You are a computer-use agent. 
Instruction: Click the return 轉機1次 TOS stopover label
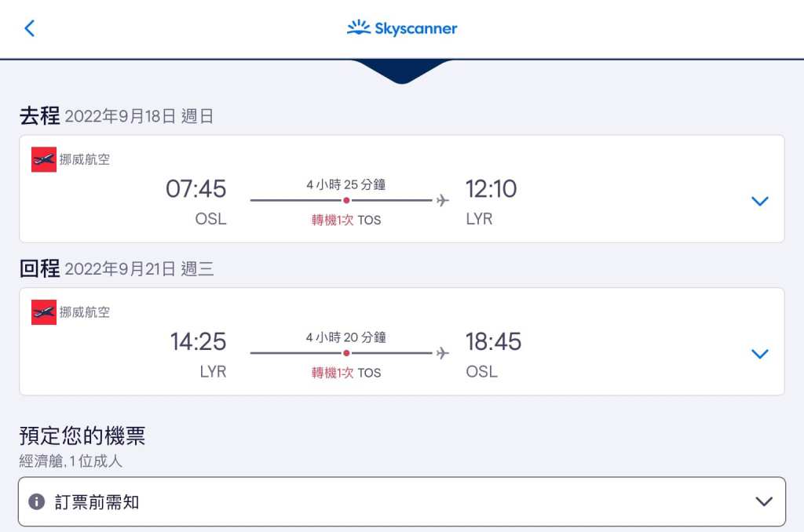pyautogui.click(x=346, y=373)
